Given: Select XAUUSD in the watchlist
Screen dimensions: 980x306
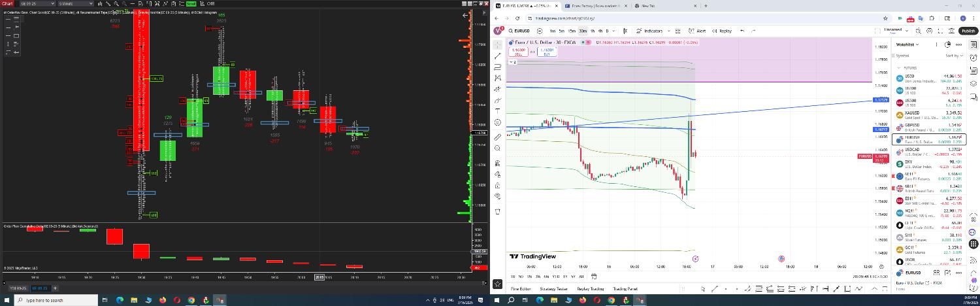Looking at the screenshot, I should tap(930, 114).
